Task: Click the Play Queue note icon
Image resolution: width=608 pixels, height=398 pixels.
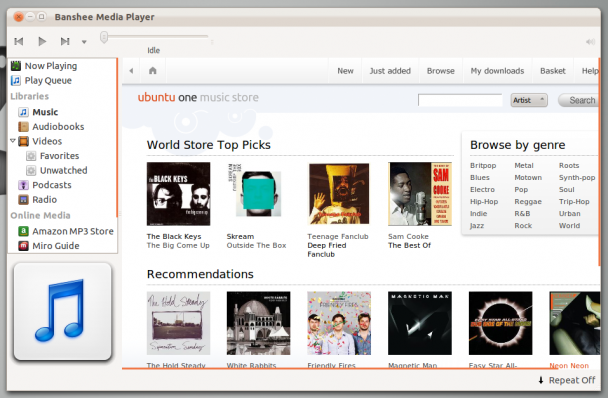Action: (16, 80)
